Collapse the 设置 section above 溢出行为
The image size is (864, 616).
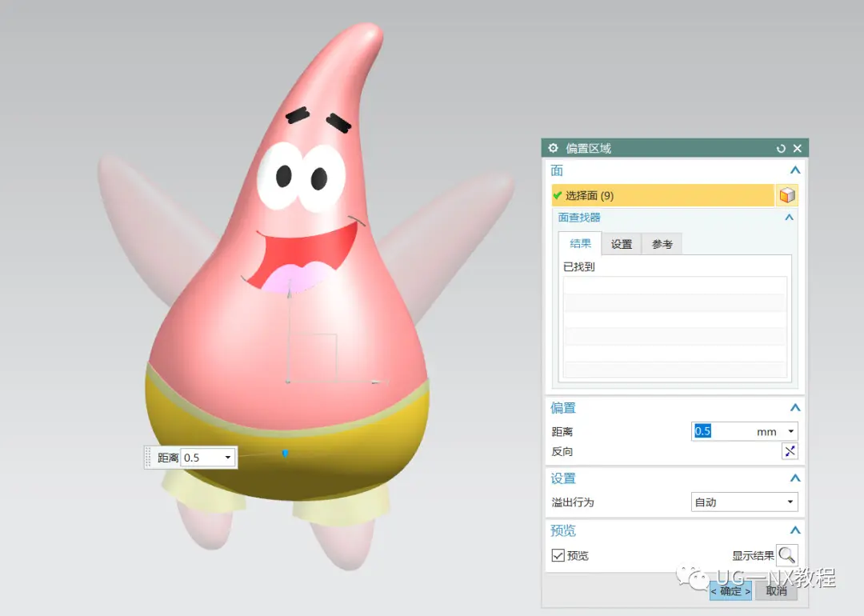794,478
